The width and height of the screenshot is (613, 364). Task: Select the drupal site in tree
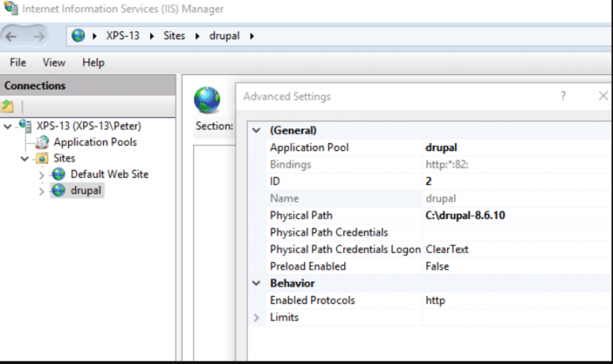[x=86, y=191]
